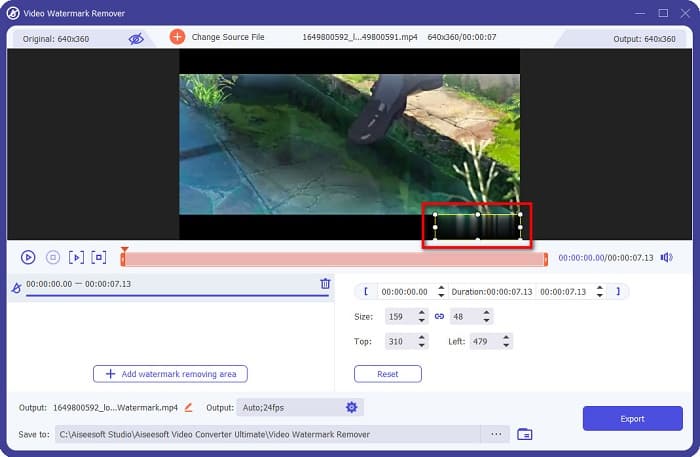Click the current time readout 00:00:00.00/00:00:07.13

[x=606, y=258]
